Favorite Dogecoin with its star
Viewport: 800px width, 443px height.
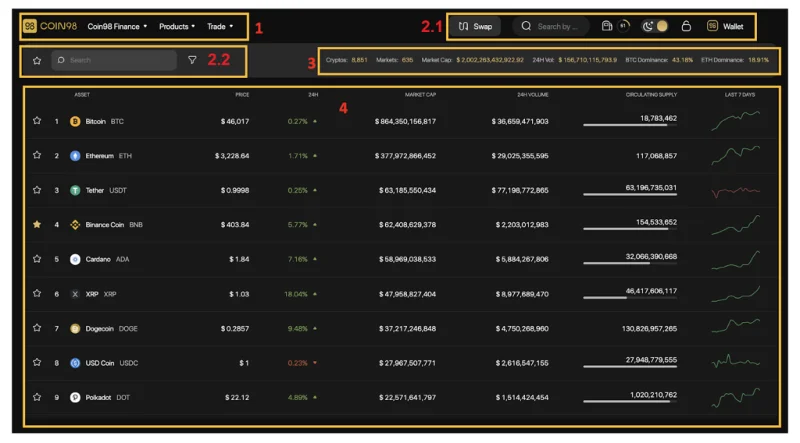[x=37, y=328]
